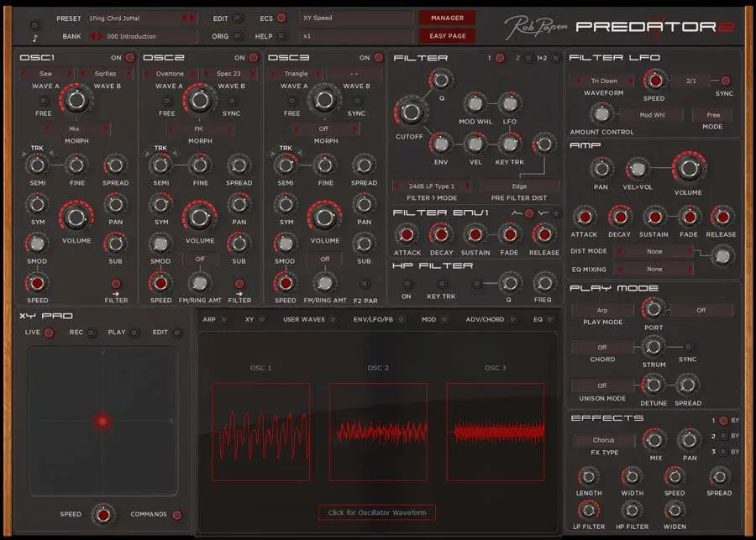Click the OSC2 PAN knob
Screen dimensions: 756x540
click(x=239, y=204)
